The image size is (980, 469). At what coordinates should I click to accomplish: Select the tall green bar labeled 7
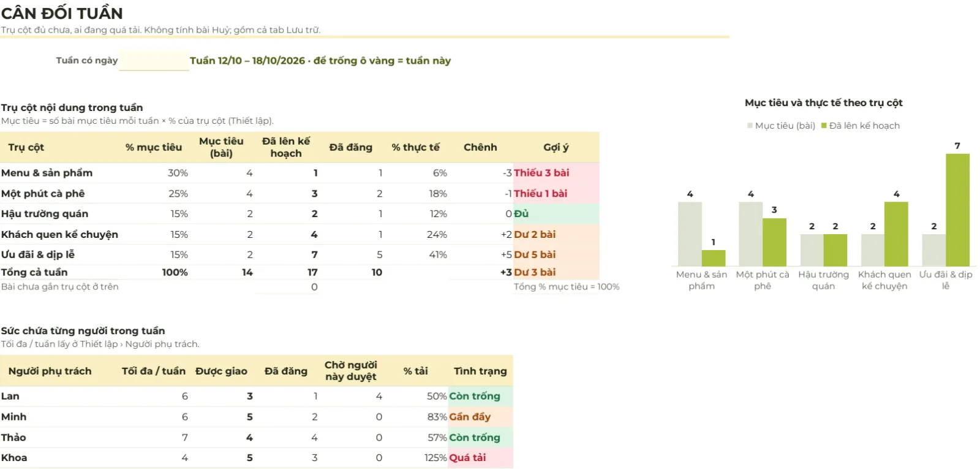click(957, 210)
